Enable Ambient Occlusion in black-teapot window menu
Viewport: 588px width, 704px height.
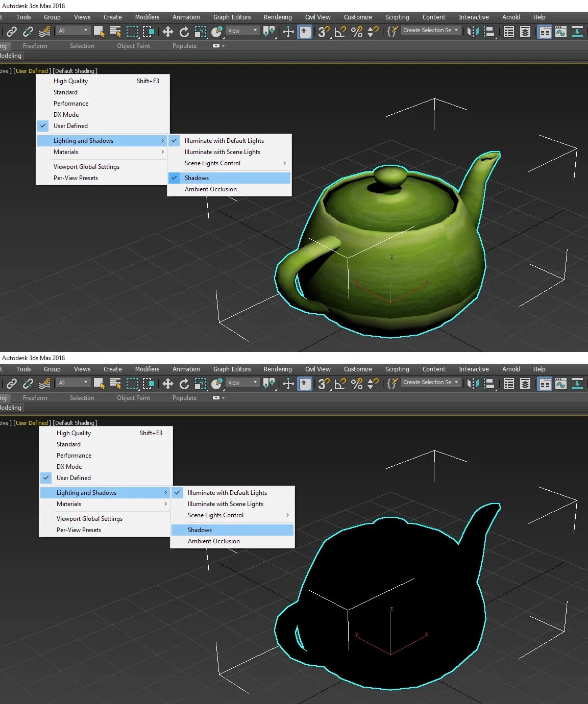[x=233, y=541]
